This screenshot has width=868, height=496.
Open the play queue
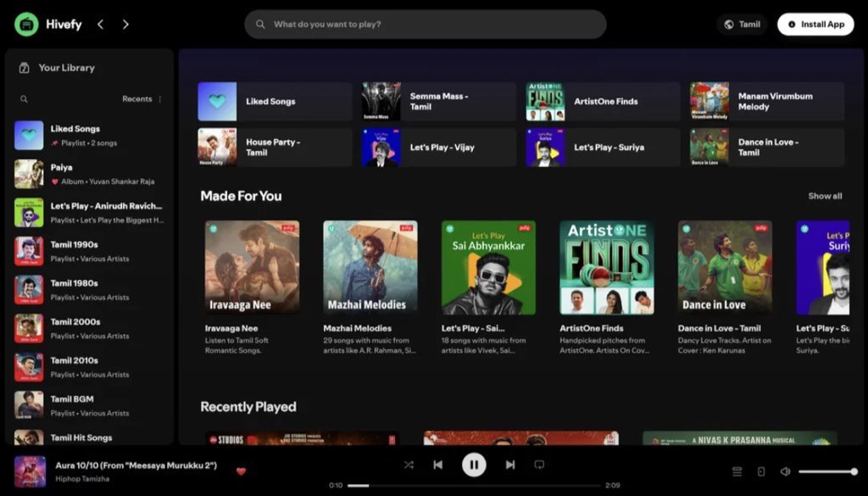737,471
